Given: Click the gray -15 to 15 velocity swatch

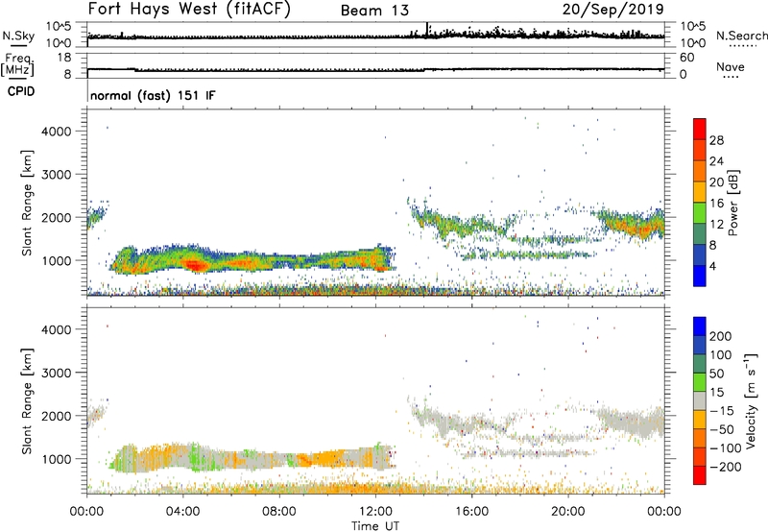Looking at the screenshot, I should point(700,400).
